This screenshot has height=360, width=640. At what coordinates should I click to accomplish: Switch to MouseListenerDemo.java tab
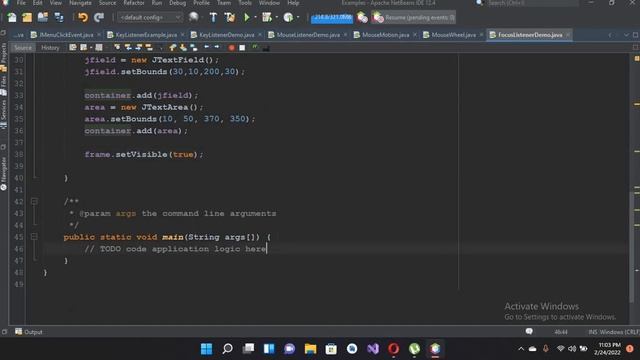[x=308, y=35]
